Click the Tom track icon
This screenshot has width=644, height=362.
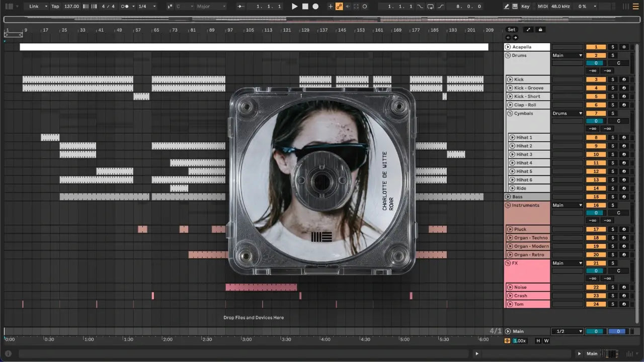point(510,304)
